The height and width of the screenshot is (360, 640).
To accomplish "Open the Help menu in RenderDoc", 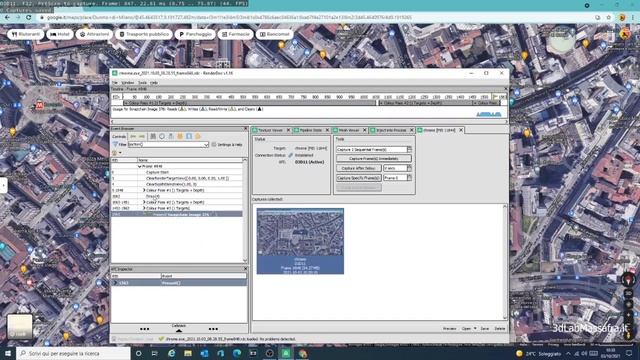I will 153,83.
